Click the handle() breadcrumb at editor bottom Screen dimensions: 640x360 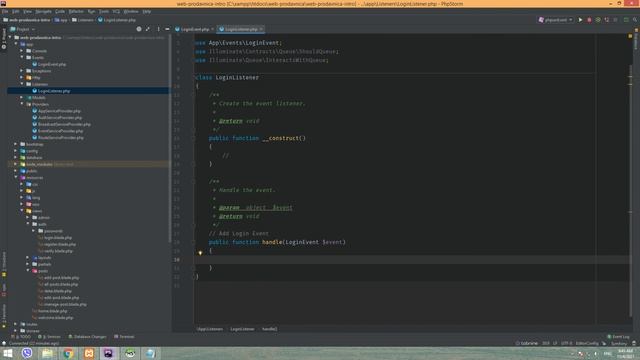click(269, 329)
